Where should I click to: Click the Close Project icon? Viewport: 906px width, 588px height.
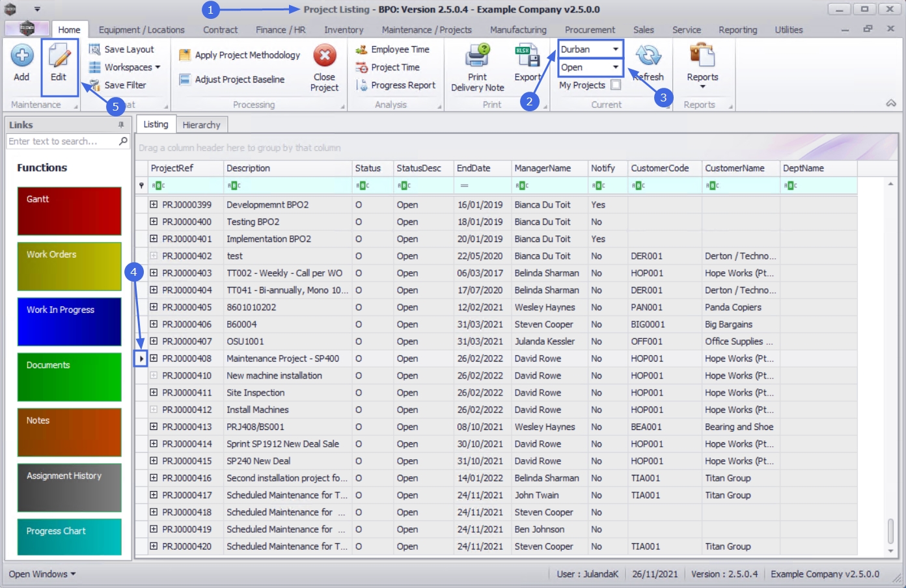tap(324, 55)
